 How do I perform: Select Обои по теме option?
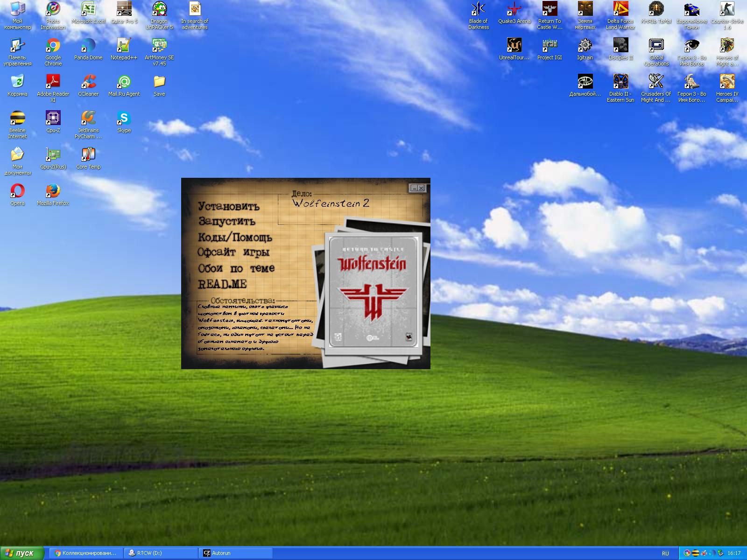click(x=236, y=268)
